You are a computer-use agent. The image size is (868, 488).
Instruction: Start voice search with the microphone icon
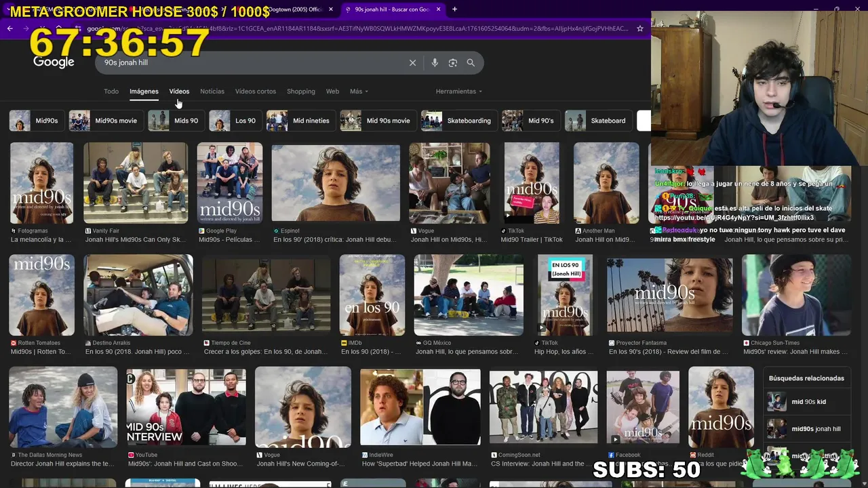[x=435, y=62]
